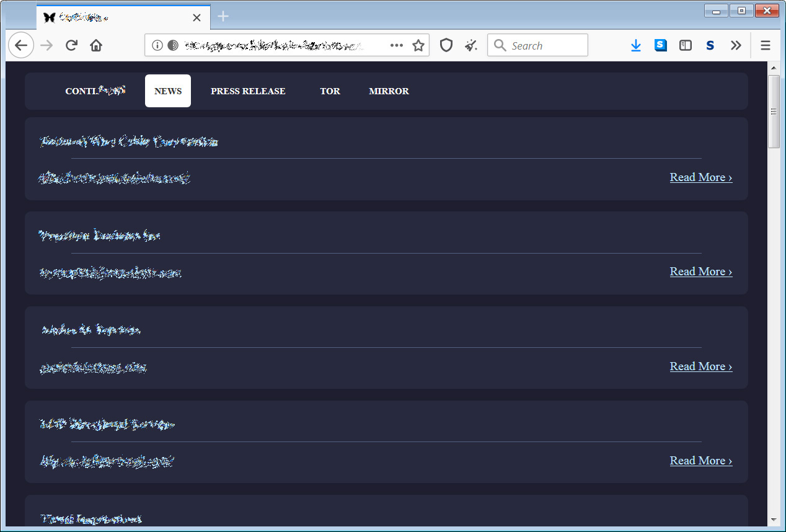Click the browser back arrow button

click(x=21, y=45)
